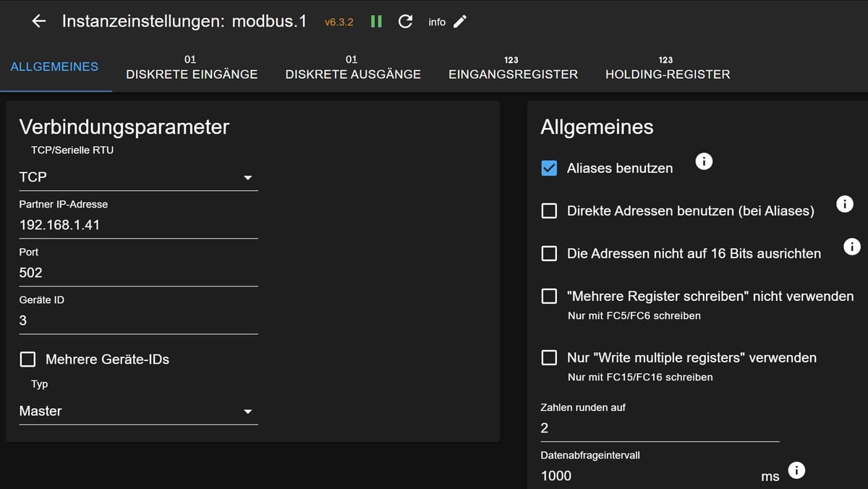
Task: Open the TCP/Serielle RTU dropdown
Action: (x=137, y=177)
